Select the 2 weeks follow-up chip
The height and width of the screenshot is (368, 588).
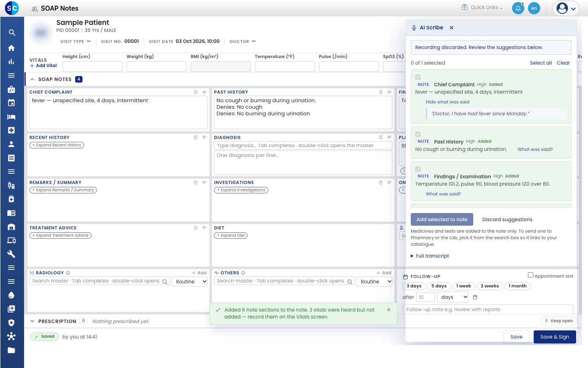(490, 286)
